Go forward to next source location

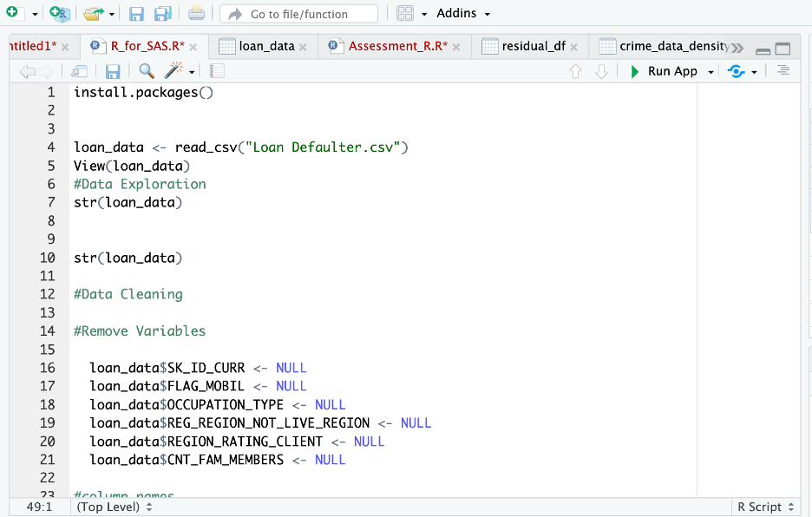click(46, 71)
